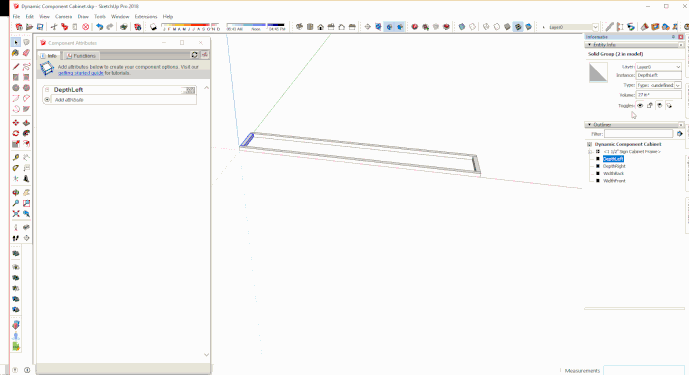
Task: Open the Type undefined dropdown
Action: [x=678, y=85]
